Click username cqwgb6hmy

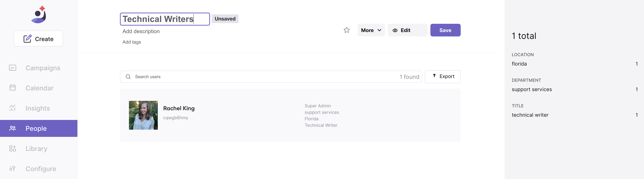[176, 118]
